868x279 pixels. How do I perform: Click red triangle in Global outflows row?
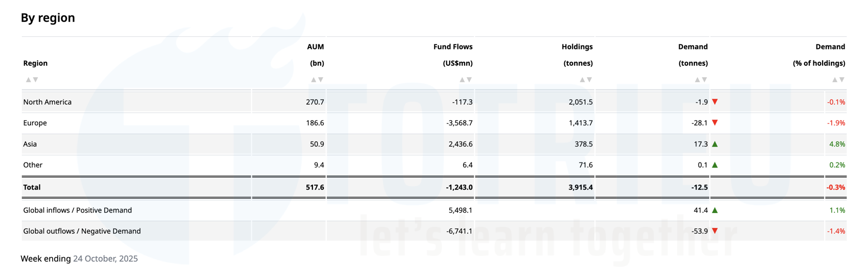point(715,231)
